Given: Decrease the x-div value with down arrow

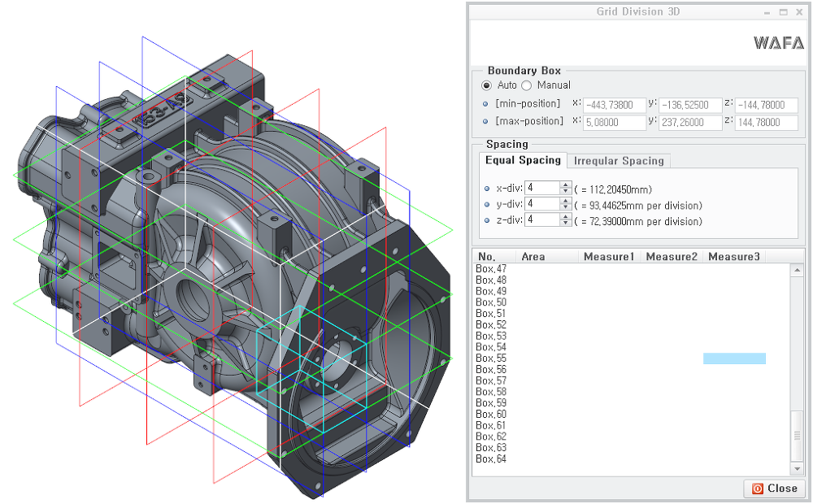Looking at the screenshot, I should tap(566, 191).
